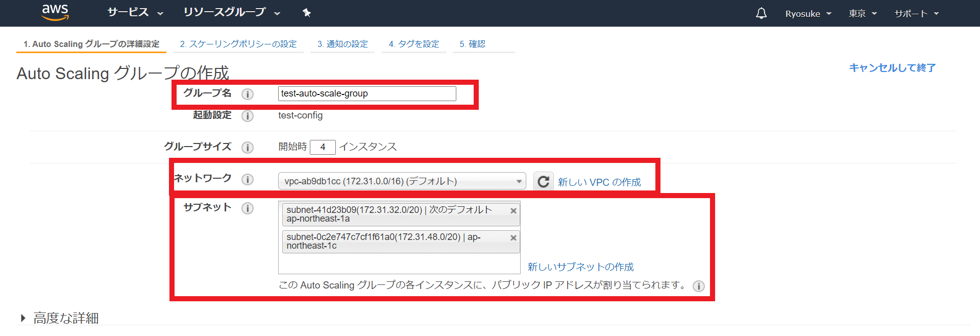980x336 pixels.
Task: Show info for グループ名
Action: coord(248,94)
